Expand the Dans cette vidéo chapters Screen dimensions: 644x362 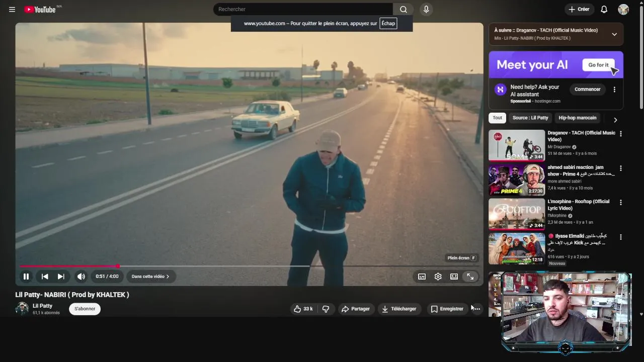(x=150, y=277)
